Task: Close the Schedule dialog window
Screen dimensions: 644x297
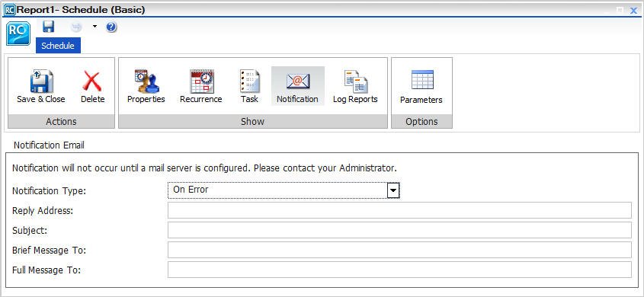Action: click(x=634, y=10)
